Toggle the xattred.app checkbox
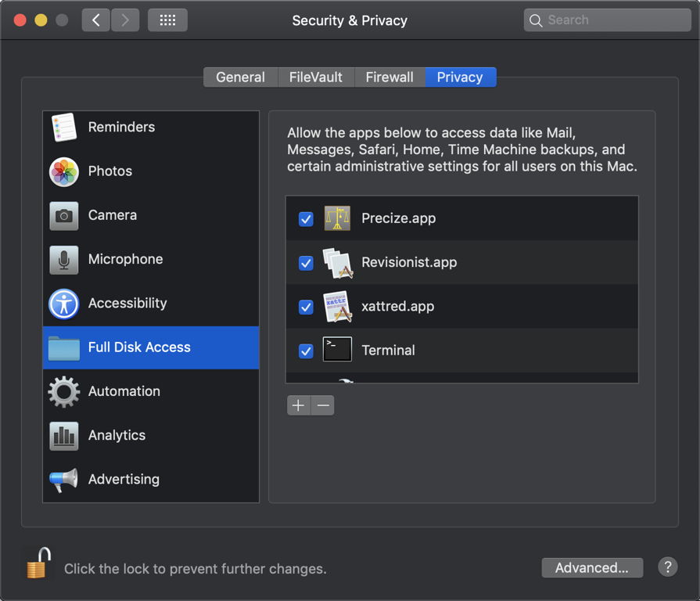Image resolution: width=700 pixels, height=601 pixels. [306, 307]
